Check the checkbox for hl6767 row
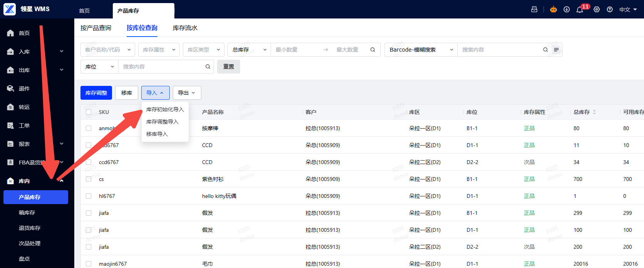644x268 pixels. [x=89, y=196]
